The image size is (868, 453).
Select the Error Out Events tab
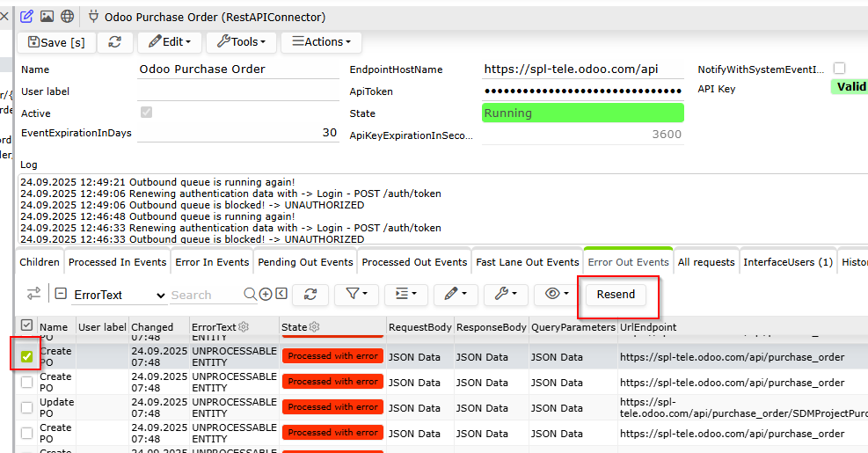coord(628,262)
